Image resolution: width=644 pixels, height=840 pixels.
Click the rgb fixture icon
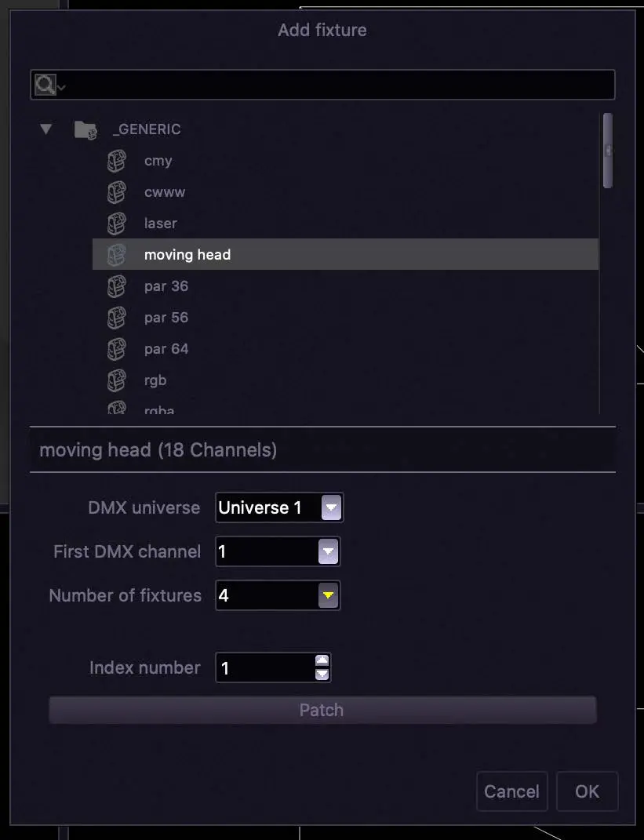coord(116,380)
